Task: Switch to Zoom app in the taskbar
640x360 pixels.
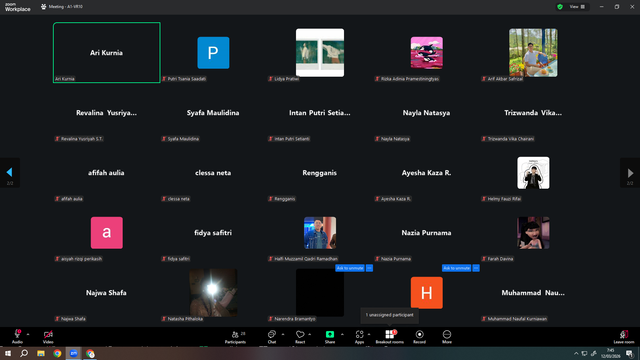Action: (73, 353)
